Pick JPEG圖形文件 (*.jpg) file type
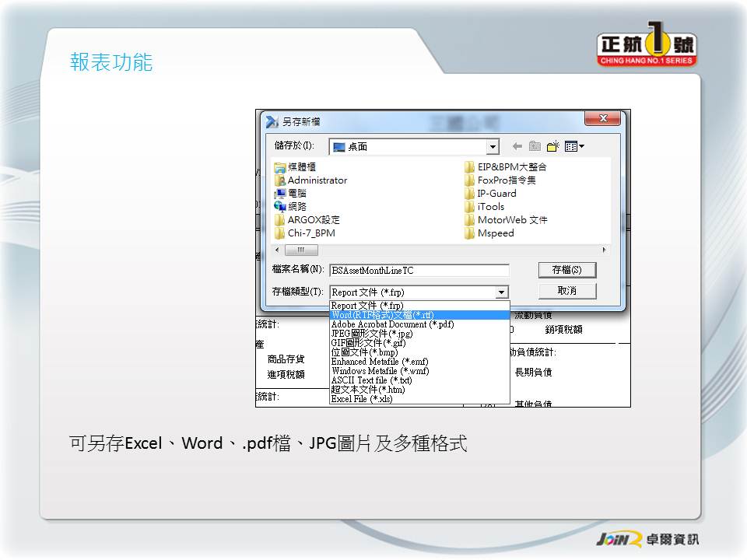The image size is (747, 560). [371, 334]
